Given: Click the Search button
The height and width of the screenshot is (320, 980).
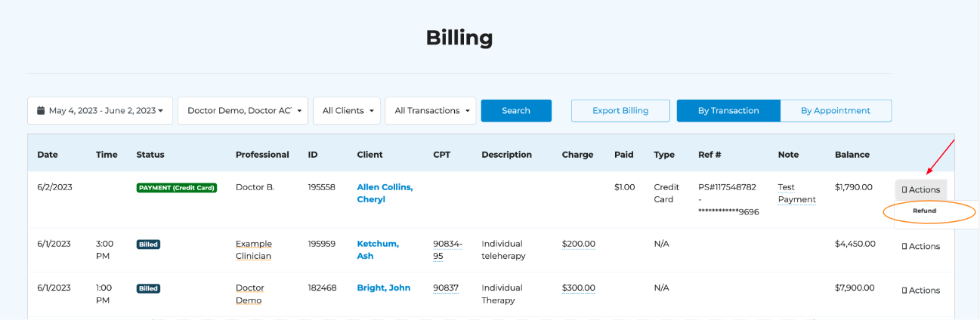Looking at the screenshot, I should click(x=516, y=111).
